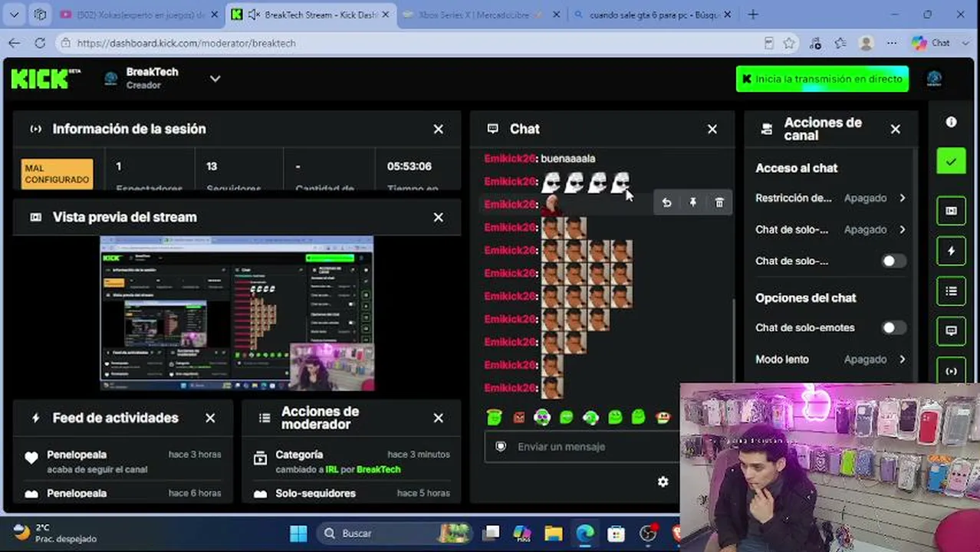Open chat settings gear icon
Image resolution: width=980 pixels, height=552 pixels.
tap(663, 481)
